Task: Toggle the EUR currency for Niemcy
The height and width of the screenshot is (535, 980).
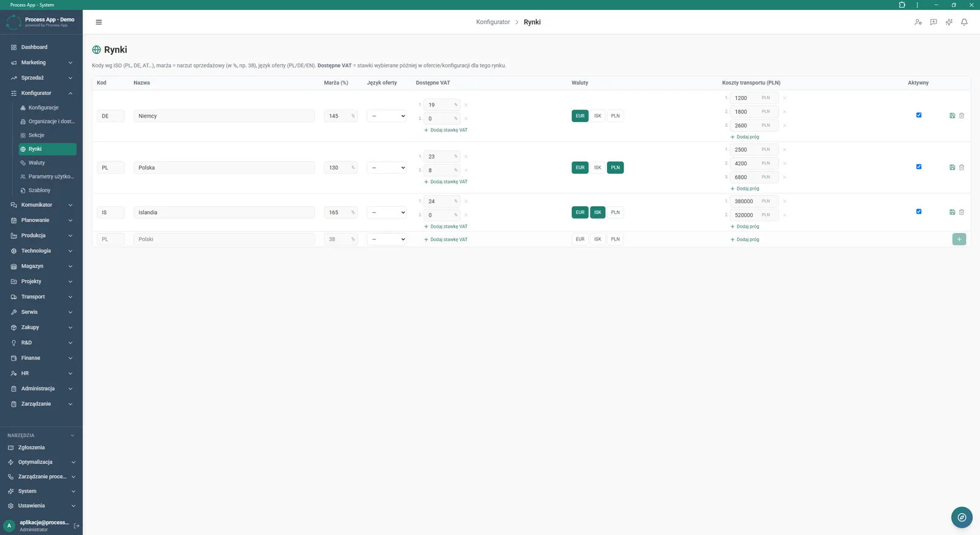Action: point(580,116)
